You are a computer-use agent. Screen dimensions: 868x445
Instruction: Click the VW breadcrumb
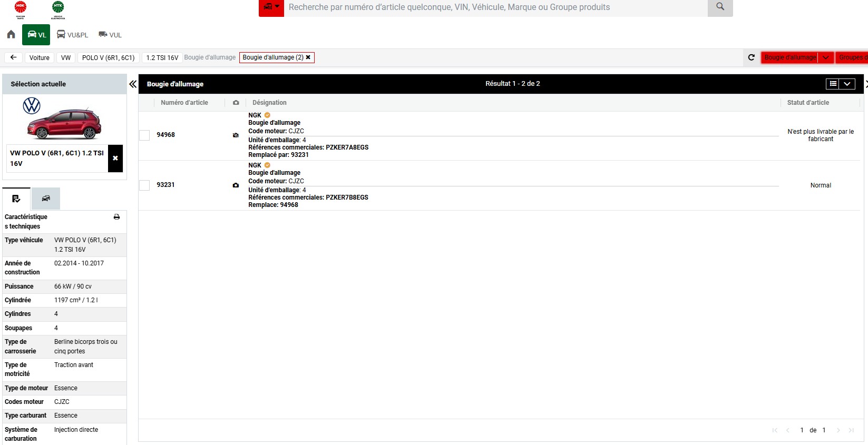[x=66, y=58]
